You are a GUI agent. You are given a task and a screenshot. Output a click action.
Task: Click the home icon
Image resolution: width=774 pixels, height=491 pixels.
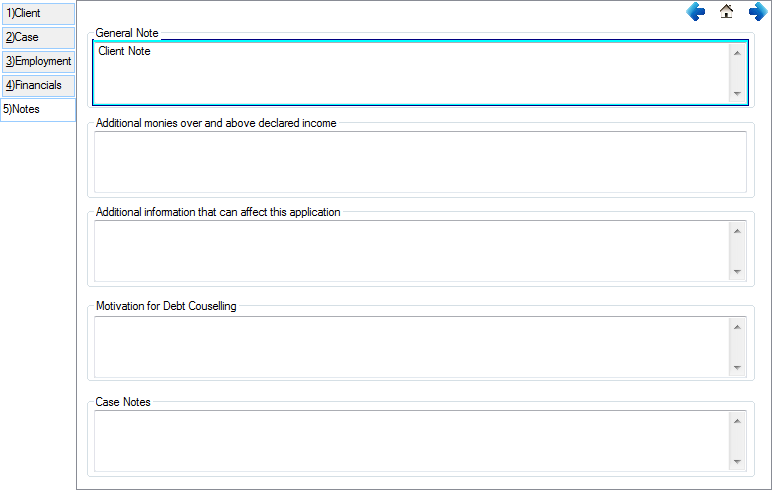click(x=727, y=12)
